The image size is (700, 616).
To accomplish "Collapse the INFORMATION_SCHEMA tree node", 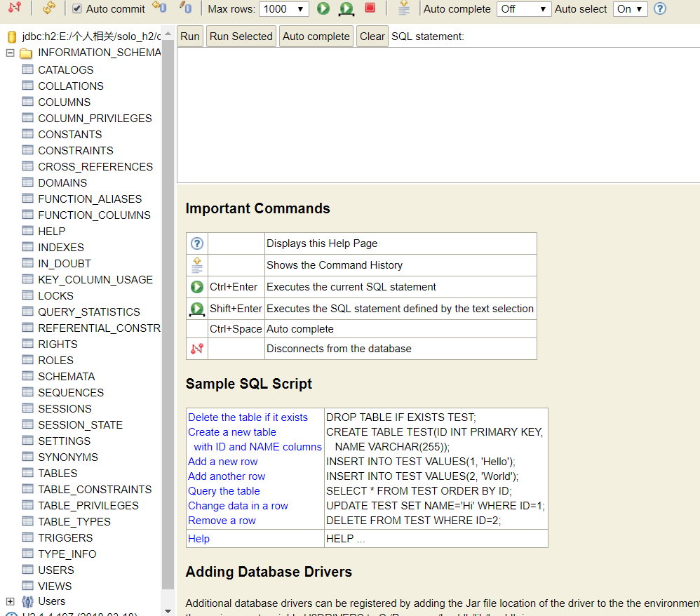I will click(x=10, y=53).
